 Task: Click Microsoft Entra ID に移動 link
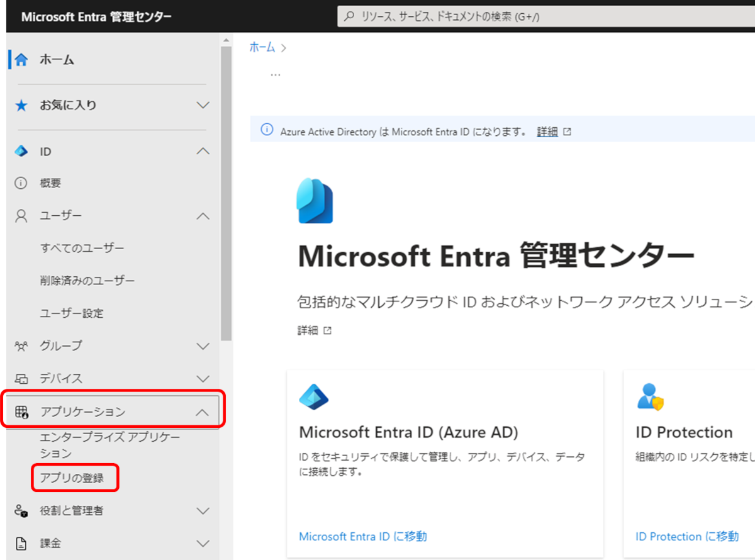pos(363,536)
